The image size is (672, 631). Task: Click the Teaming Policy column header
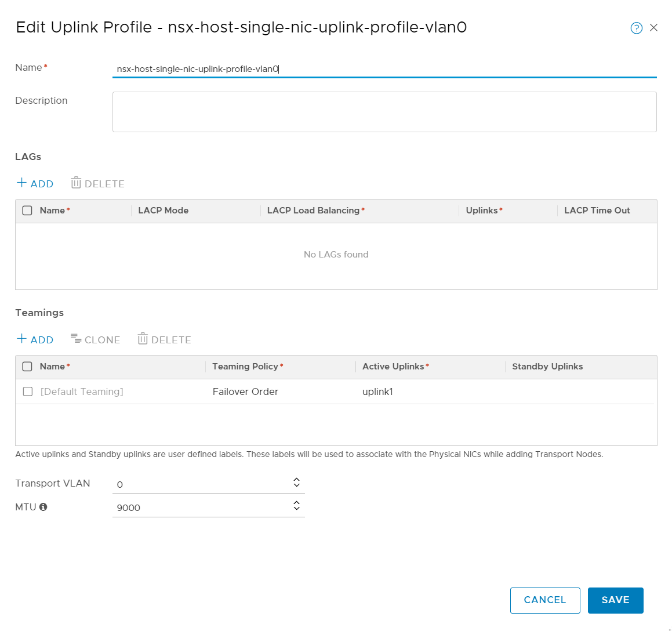(245, 367)
